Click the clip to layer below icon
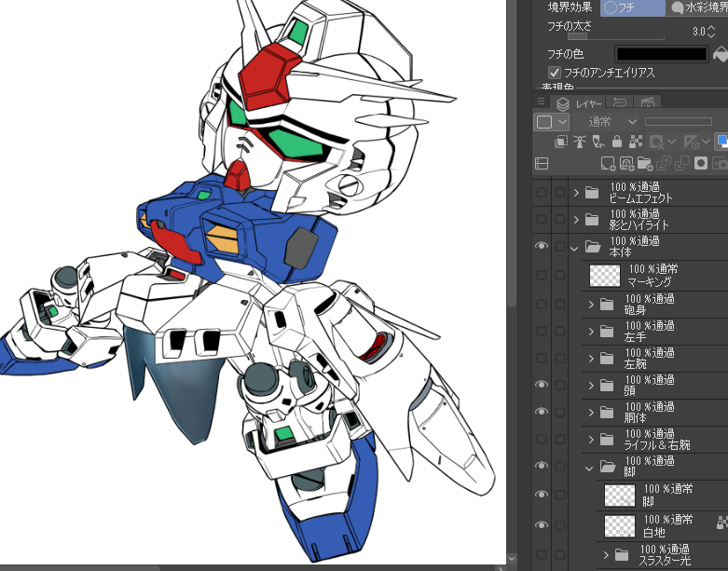Screen dimensions: 728x571 click(x=561, y=142)
